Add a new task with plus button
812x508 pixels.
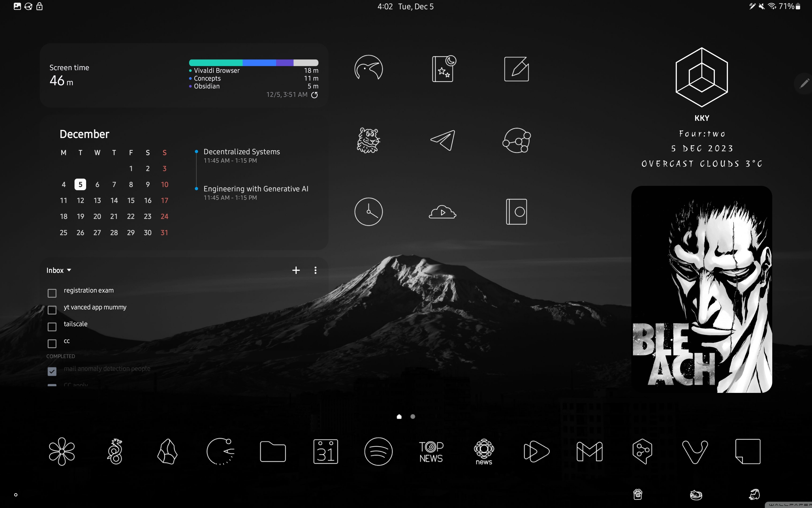pyautogui.click(x=296, y=270)
